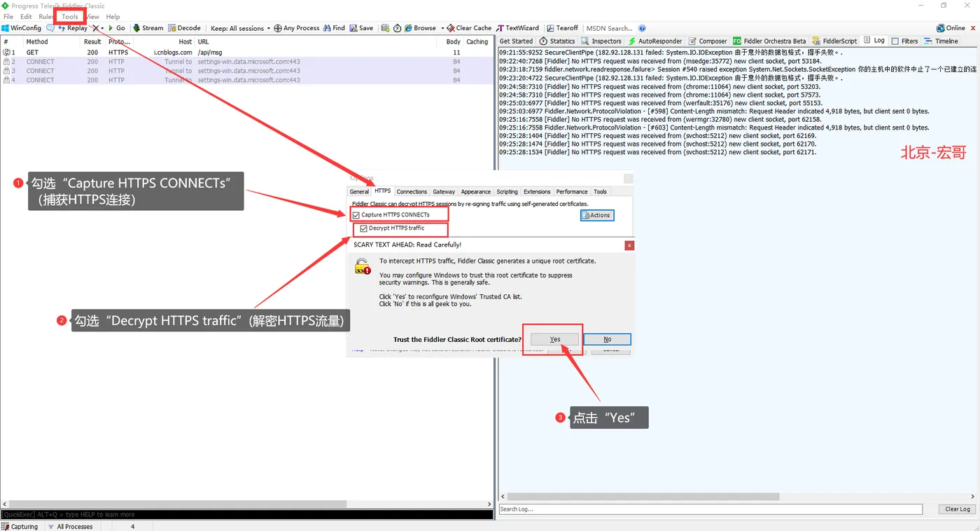
Task: Click the MSDN Search box
Action: pyautogui.click(x=609, y=29)
